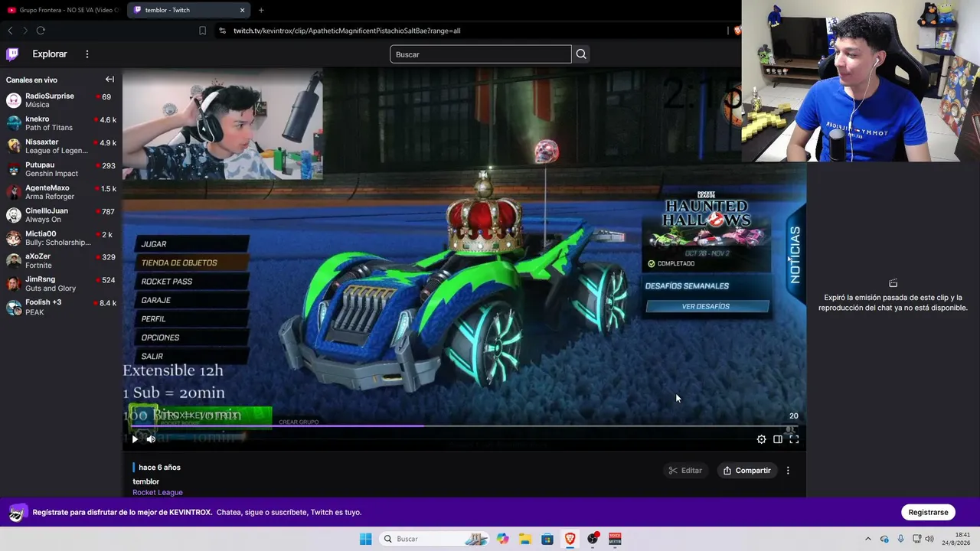980x551 pixels.
Task: Select Nissaxter's channel avatar
Action: [14, 146]
